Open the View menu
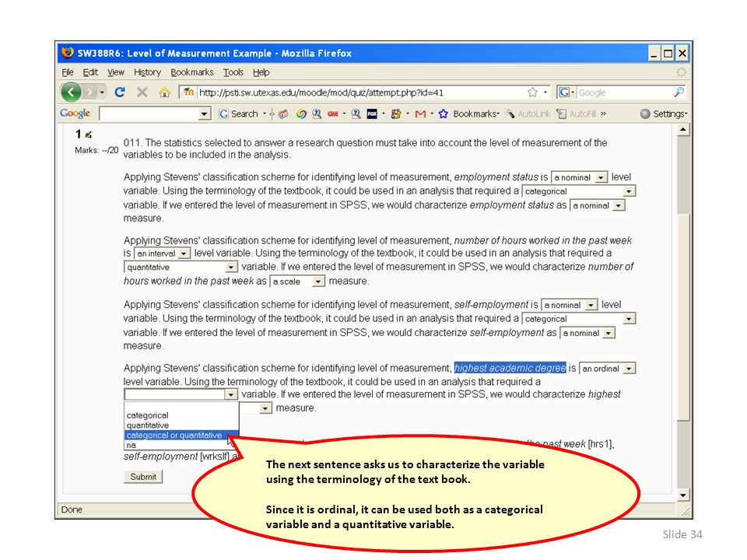The height and width of the screenshot is (560, 747). click(x=116, y=72)
